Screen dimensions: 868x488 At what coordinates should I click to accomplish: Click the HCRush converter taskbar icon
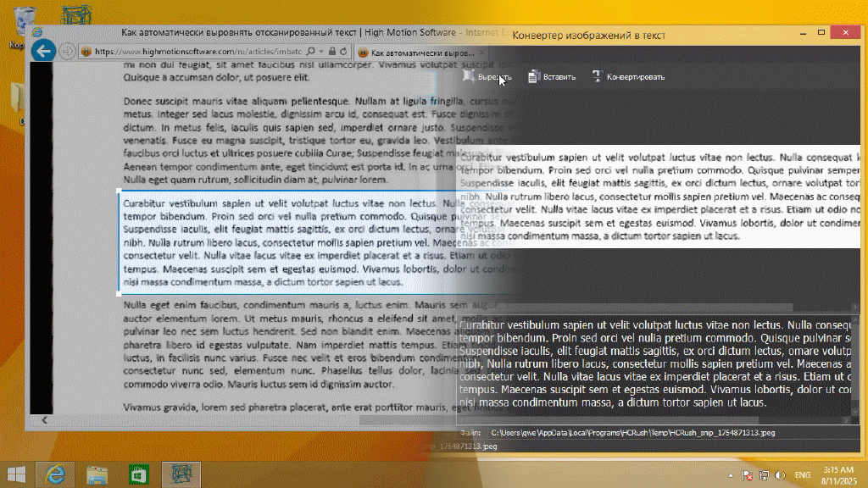click(181, 474)
